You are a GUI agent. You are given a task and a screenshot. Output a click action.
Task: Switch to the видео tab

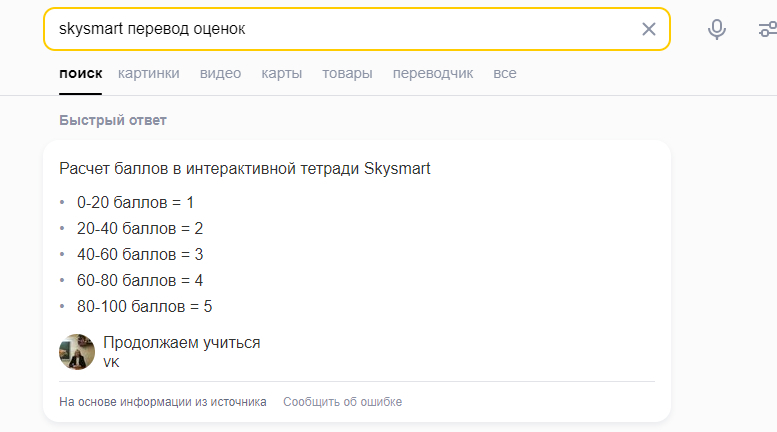tap(220, 73)
